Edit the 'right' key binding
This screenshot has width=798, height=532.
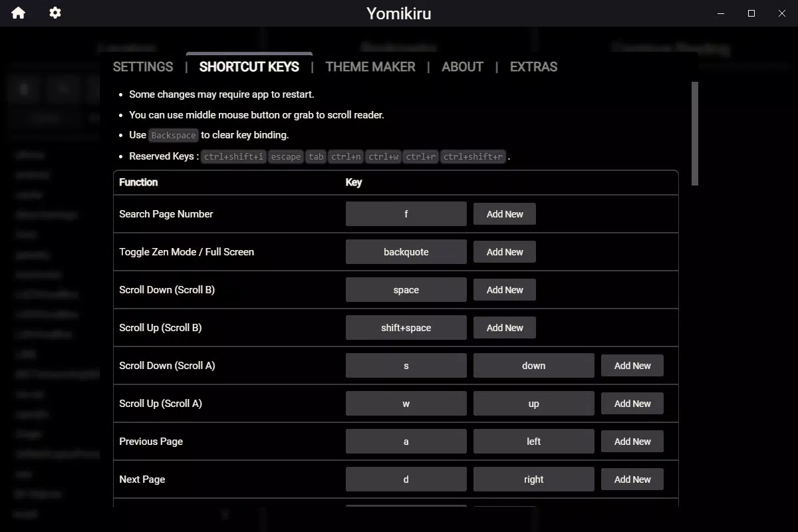(534, 479)
